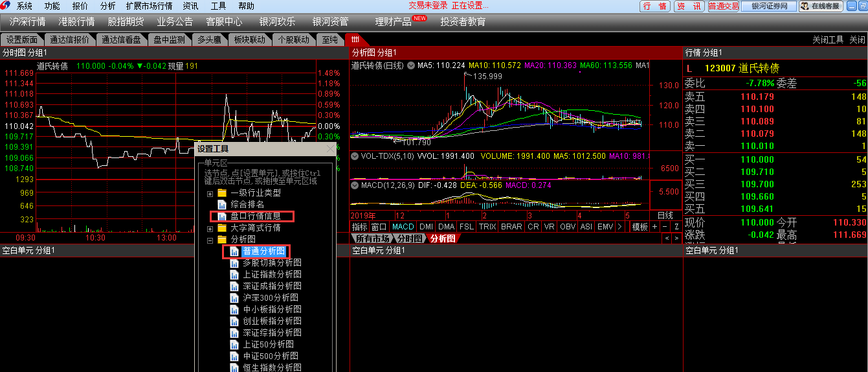The width and height of the screenshot is (868, 372).
Task: Select 沪深300分析图 tree item
Action: [x=270, y=298]
